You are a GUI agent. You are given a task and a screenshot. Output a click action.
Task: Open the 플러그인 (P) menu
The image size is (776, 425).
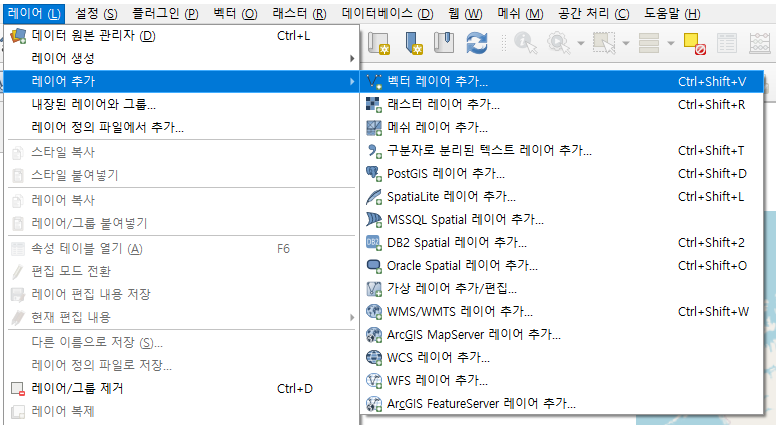165,13
